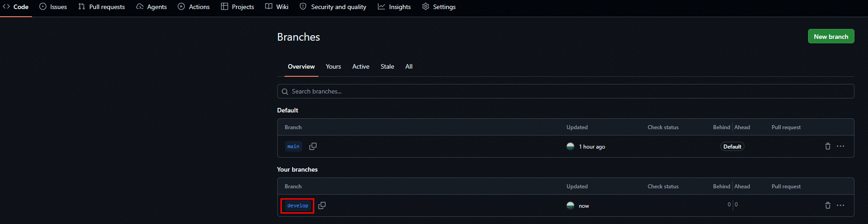Open the Agents tab
868x224 pixels.
pos(152,7)
